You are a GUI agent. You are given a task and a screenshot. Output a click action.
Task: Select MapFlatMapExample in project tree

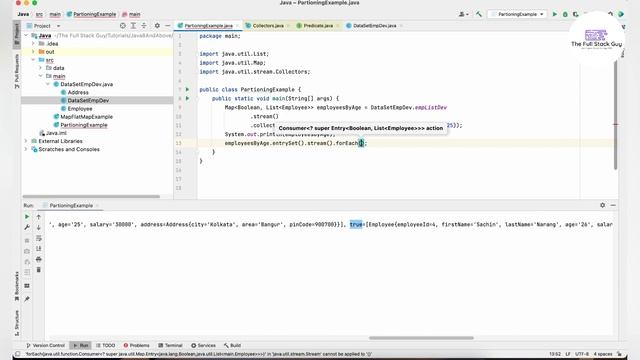(87, 117)
